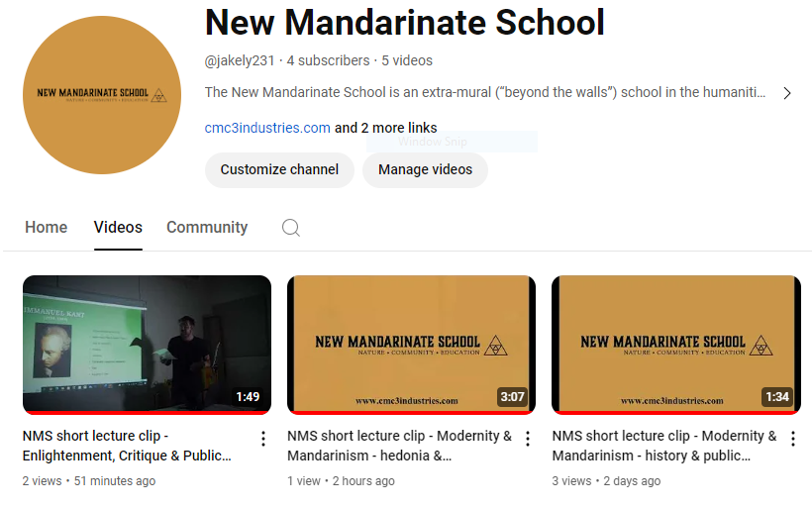Select the Videos tab
The image size is (812, 508).
(x=118, y=228)
